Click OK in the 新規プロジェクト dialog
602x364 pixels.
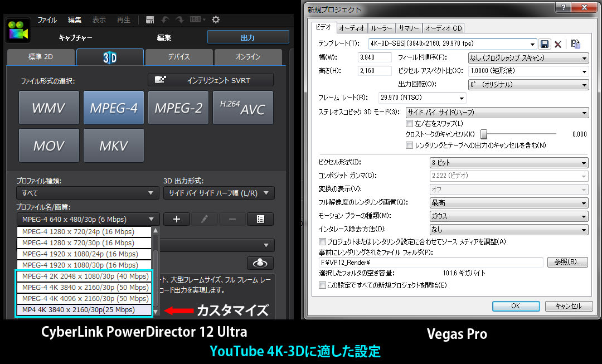coord(516,306)
